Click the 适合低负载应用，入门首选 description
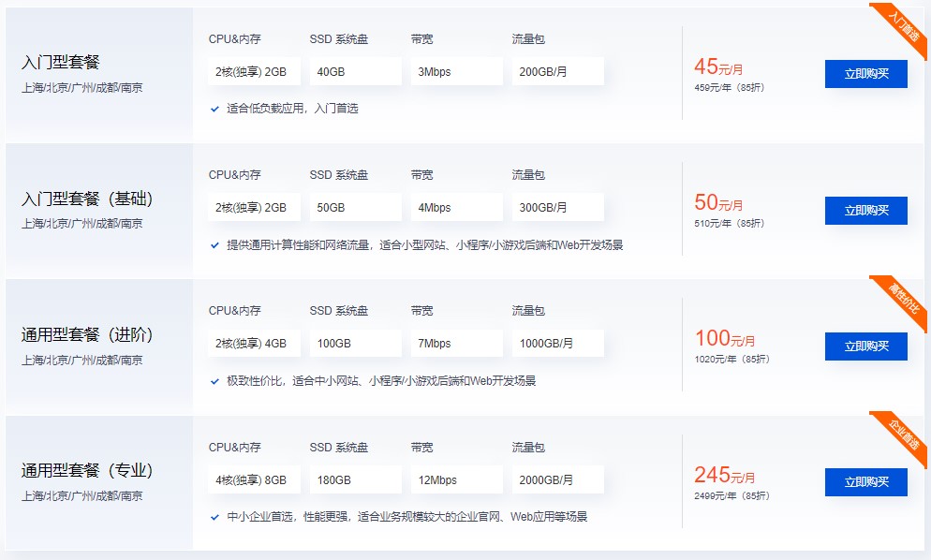 tap(292, 109)
